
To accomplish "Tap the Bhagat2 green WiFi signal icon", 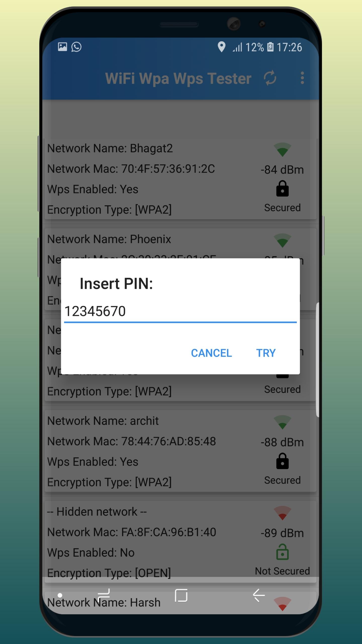I will [x=282, y=150].
